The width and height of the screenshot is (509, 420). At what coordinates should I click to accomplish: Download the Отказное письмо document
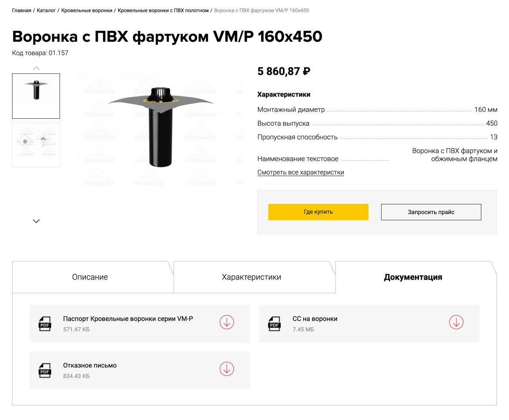227,369
